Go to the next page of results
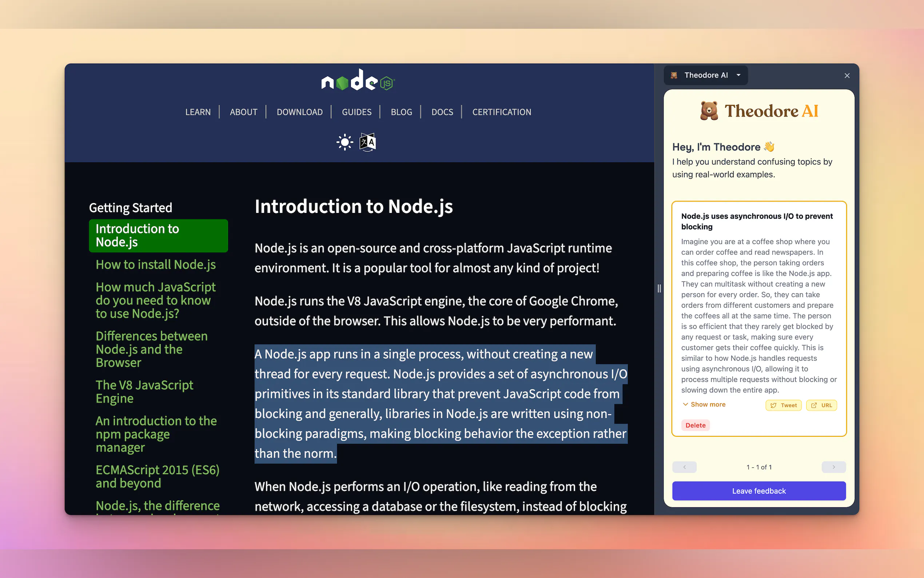 pyautogui.click(x=833, y=467)
